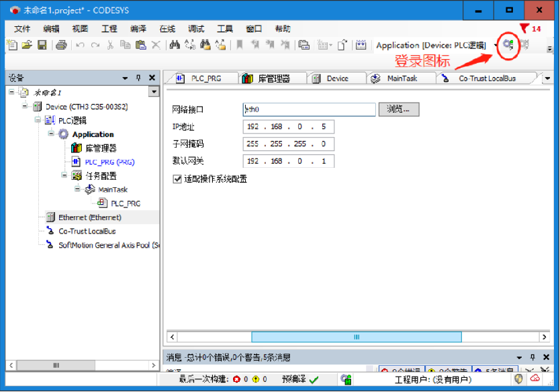Image resolution: width=560 pixels, height=392 pixels.
Task: Click the Open project folder icon
Action: point(27,45)
